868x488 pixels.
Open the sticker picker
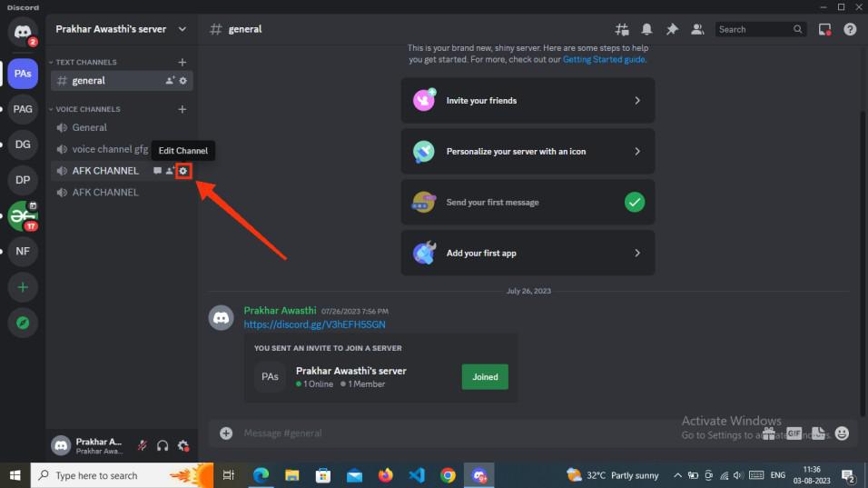(818, 433)
